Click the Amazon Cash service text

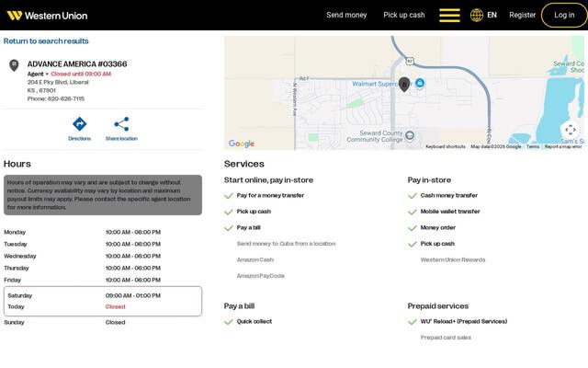255,259
